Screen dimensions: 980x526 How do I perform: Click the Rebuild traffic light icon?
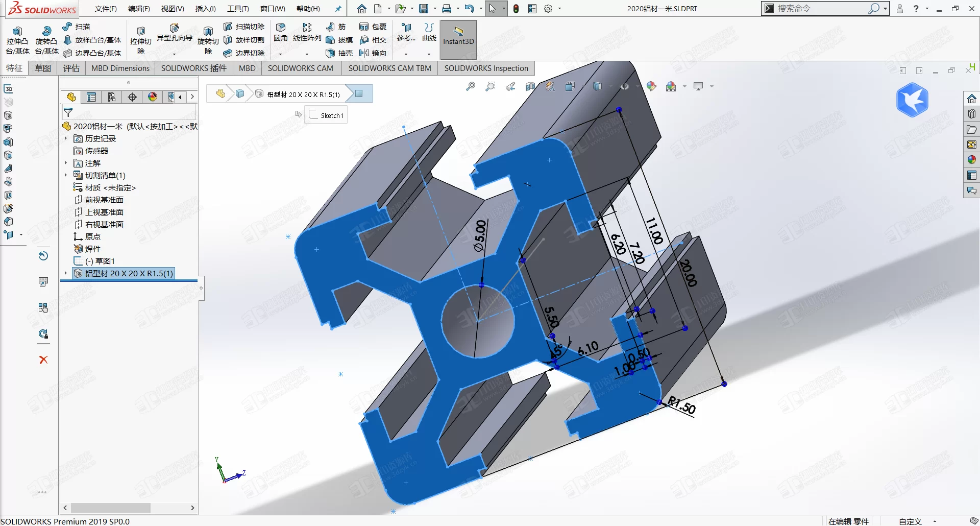tap(516, 9)
